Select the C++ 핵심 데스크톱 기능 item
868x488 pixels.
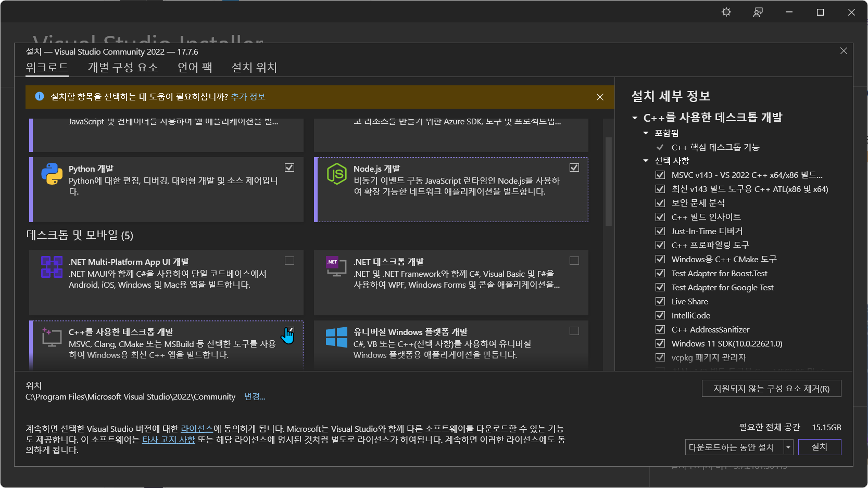(715, 147)
